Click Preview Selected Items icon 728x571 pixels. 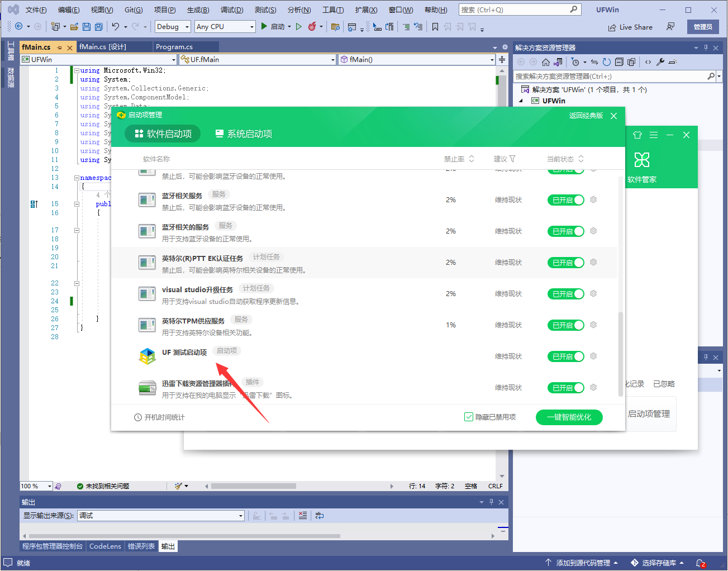(673, 62)
